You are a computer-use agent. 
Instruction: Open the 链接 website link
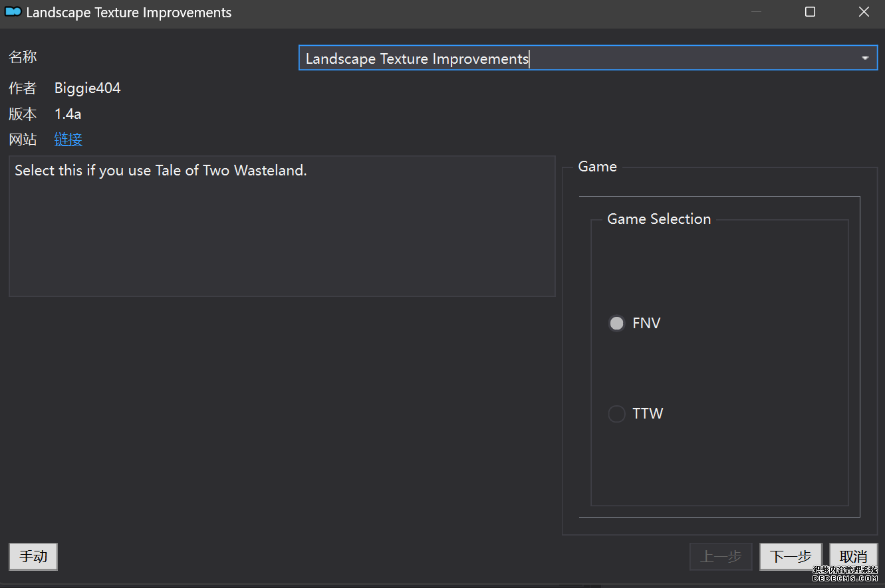pyautogui.click(x=68, y=140)
